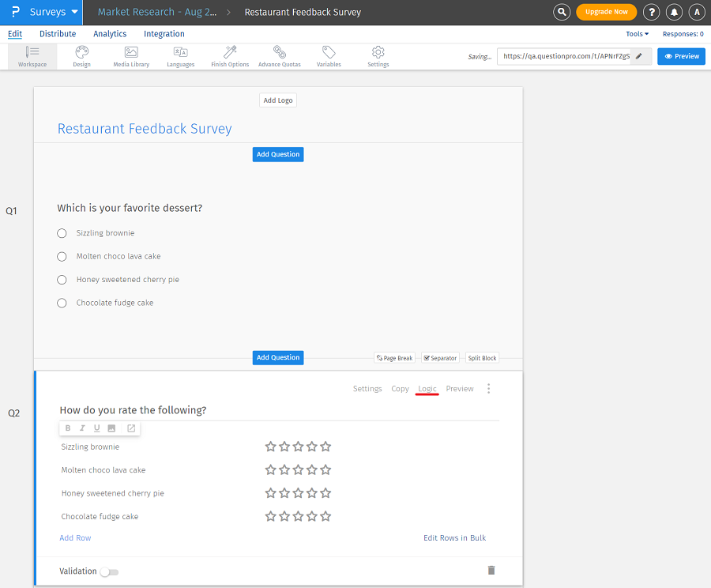Switch to the Analytics tab
This screenshot has width=711, height=588.
pos(110,34)
